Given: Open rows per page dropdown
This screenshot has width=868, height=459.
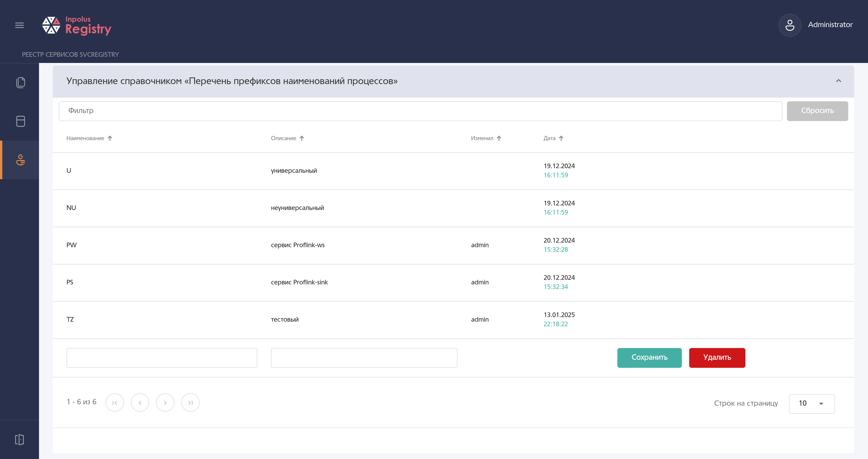Looking at the screenshot, I should (x=812, y=403).
